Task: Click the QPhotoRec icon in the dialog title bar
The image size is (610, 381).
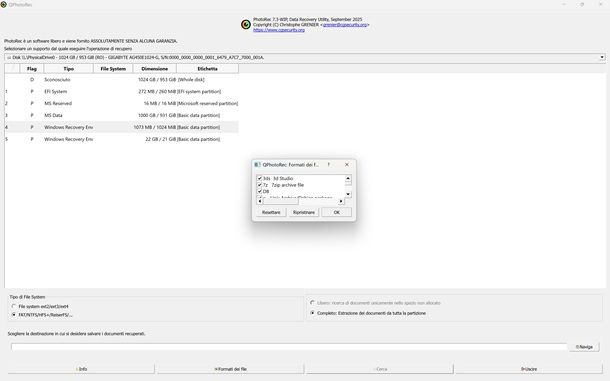Action: click(x=257, y=165)
